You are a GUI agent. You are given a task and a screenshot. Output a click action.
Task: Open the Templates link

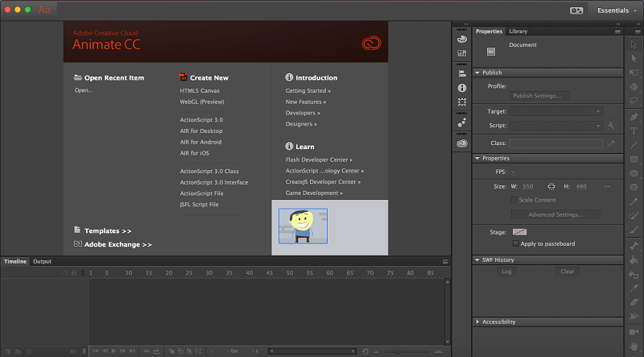pyautogui.click(x=108, y=230)
